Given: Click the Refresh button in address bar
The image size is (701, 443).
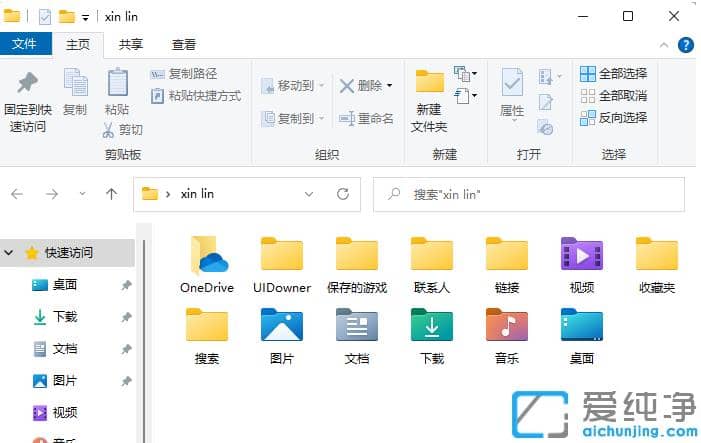Looking at the screenshot, I should pos(343,194).
